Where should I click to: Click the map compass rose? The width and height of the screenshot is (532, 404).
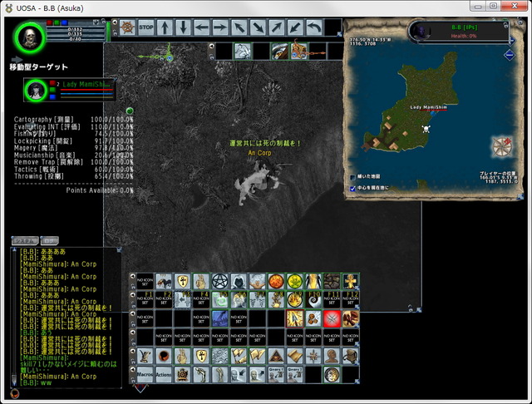[502, 146]
